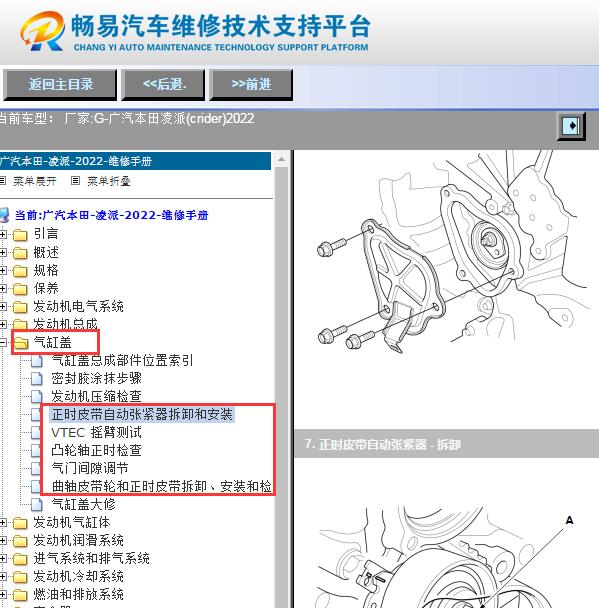Click the 发动机电气系统 tree label

(x=78, y=306)
